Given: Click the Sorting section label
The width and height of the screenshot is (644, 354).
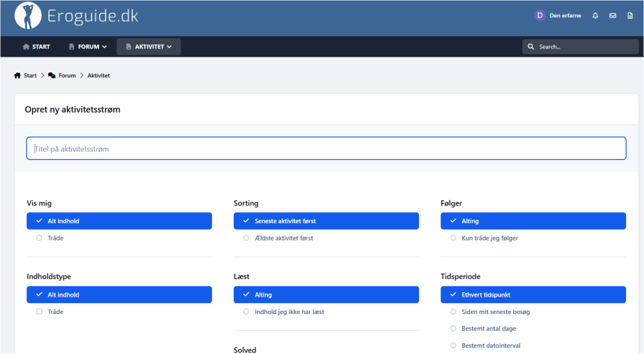Looking at the screenshot, I should pos(246,203).
